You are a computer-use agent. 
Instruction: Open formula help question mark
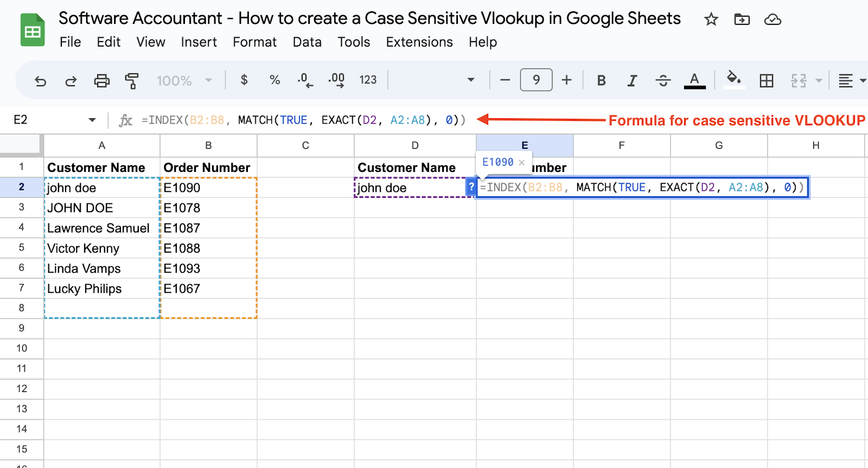point(471,187)
